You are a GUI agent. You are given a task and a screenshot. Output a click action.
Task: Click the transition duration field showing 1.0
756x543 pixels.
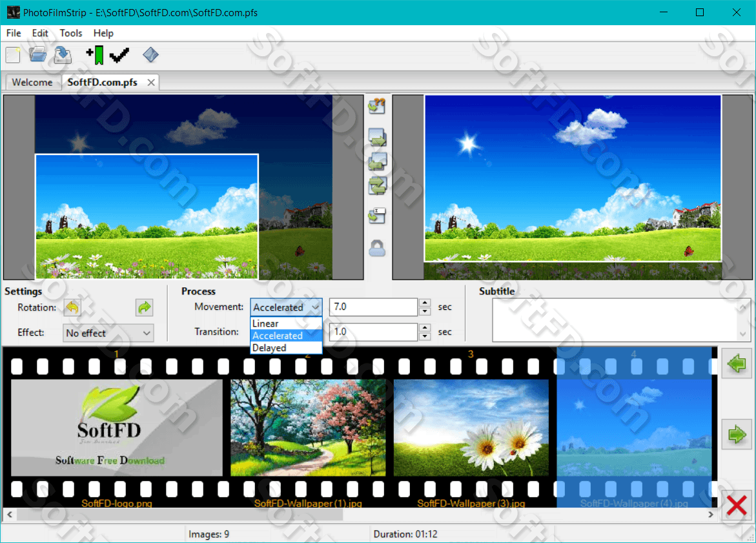373,332
